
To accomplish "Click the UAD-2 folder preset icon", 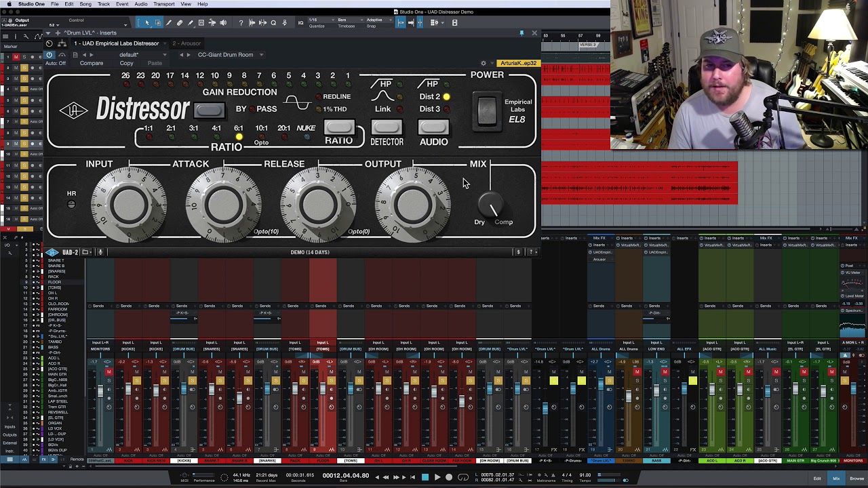I will coord(85,252).
